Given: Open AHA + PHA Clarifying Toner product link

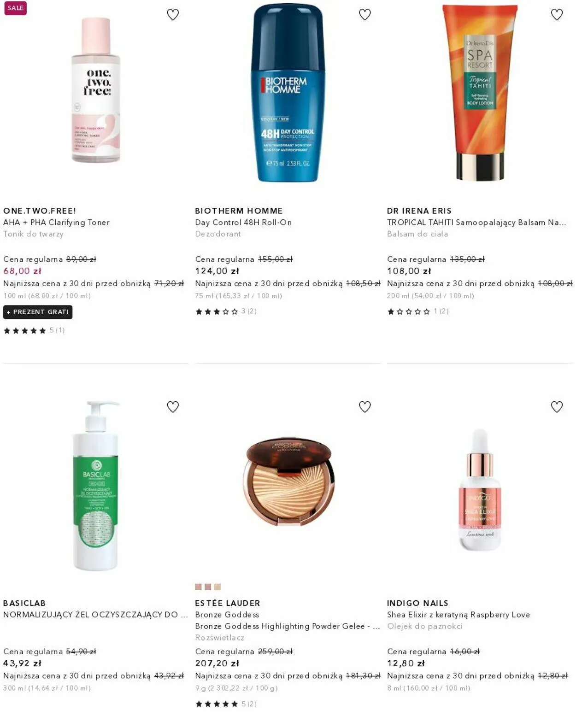Looking at the screenshot, I should pyautogui.click(x=56, y=223).
